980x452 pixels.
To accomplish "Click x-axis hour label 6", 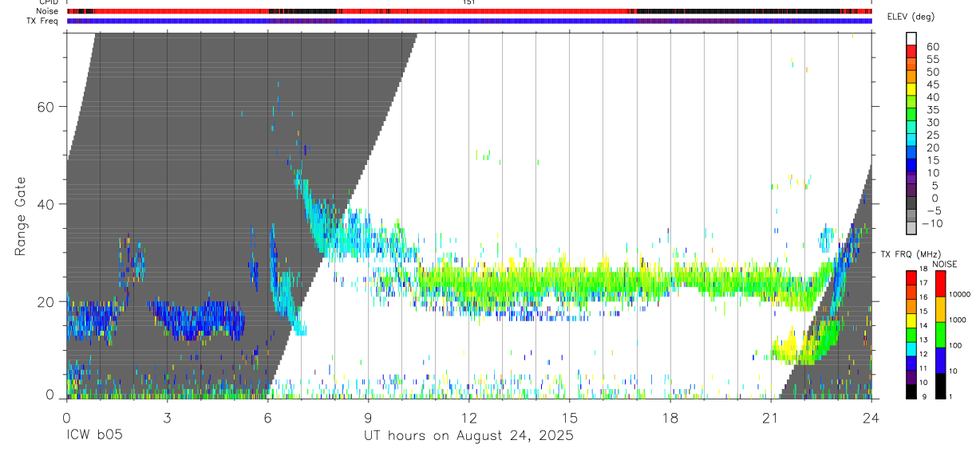I will click(268, 418).
